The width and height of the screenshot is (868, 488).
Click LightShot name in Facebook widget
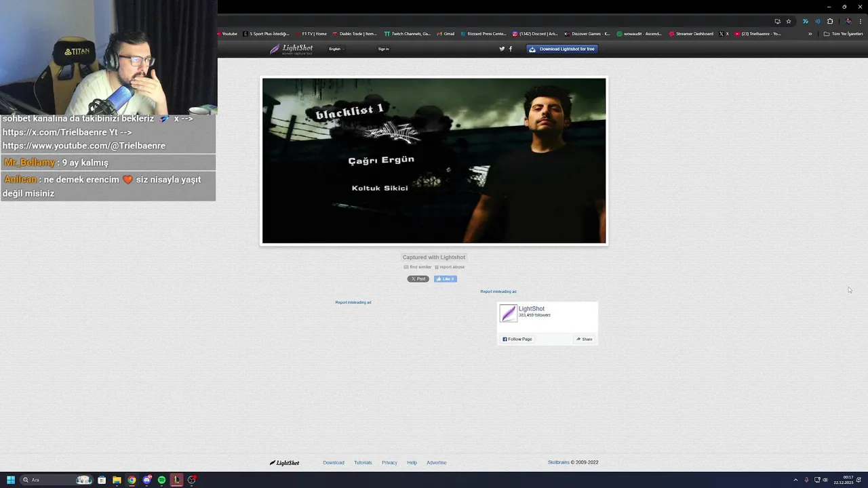click(532, 309)
